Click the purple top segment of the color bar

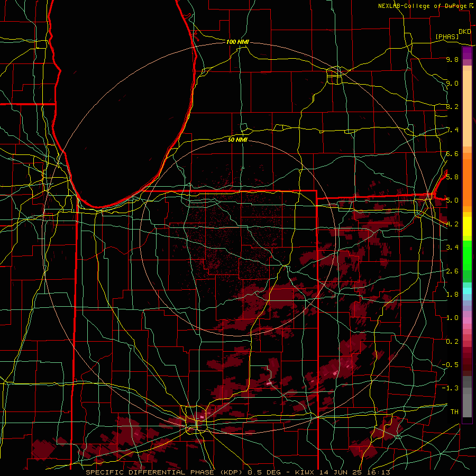pyautogui.click(x=467, y=53)
